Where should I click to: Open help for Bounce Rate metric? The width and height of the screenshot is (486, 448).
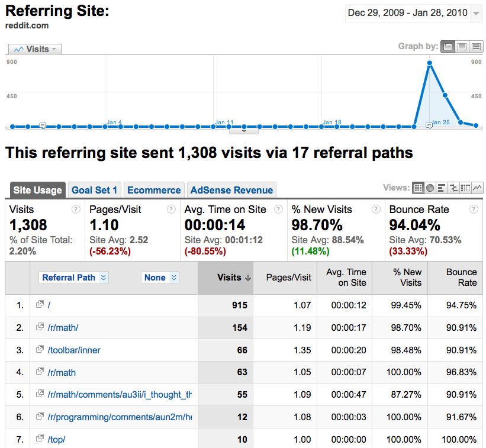point(474,210)
